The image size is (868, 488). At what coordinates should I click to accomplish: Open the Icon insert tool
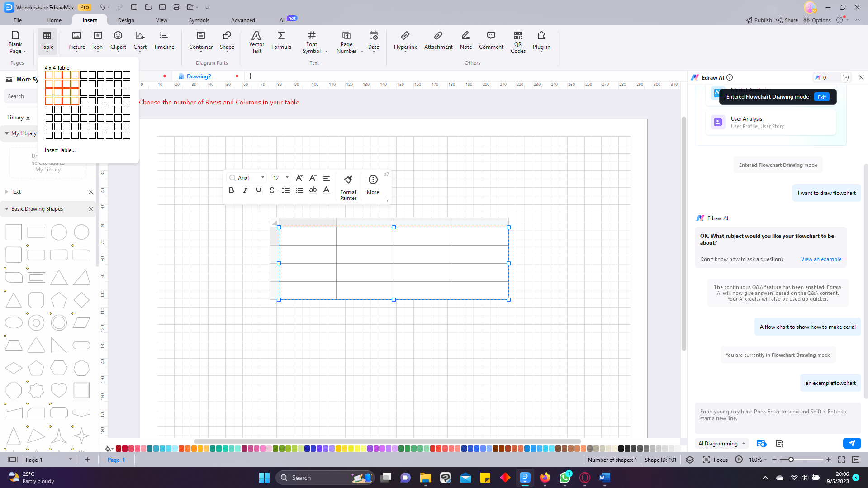(97, 41)
